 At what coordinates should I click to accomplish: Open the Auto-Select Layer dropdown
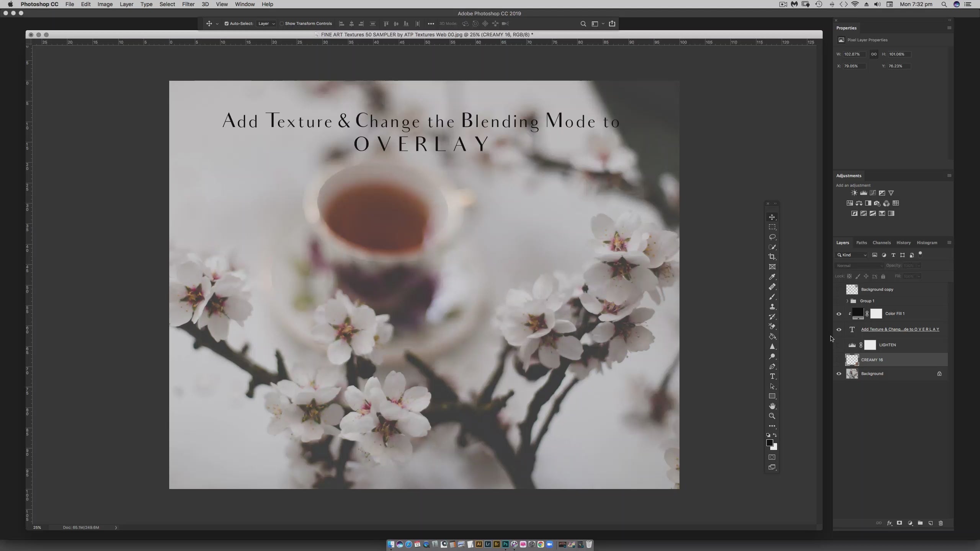click(x=266, y=24)
